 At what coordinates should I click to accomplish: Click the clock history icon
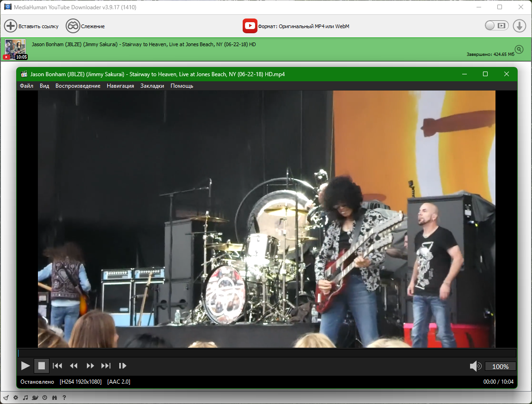45,398
